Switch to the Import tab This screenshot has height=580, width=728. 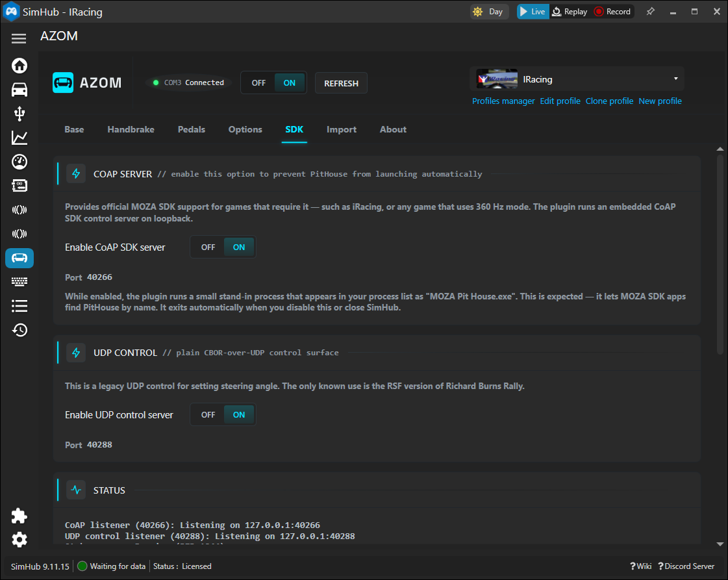342,129
